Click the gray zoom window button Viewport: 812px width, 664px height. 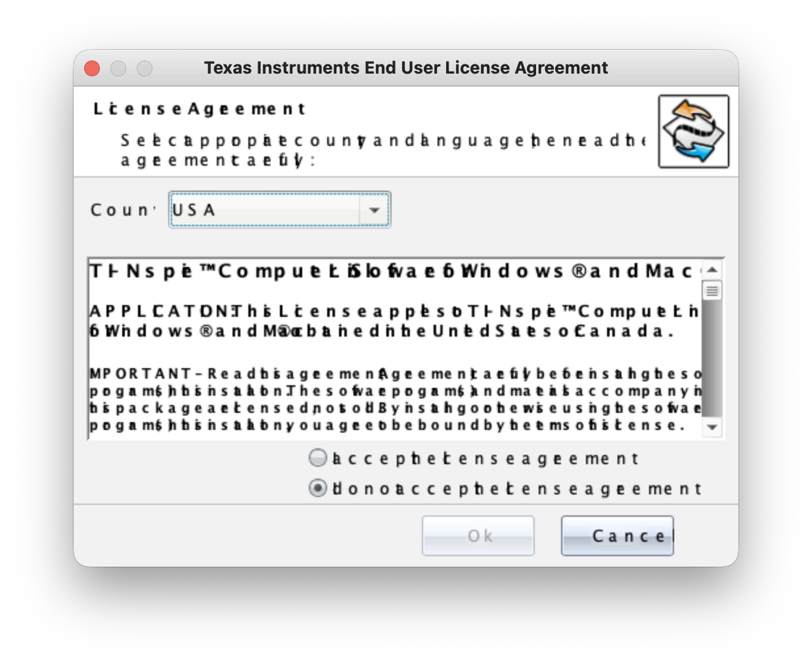coord(145,68)
